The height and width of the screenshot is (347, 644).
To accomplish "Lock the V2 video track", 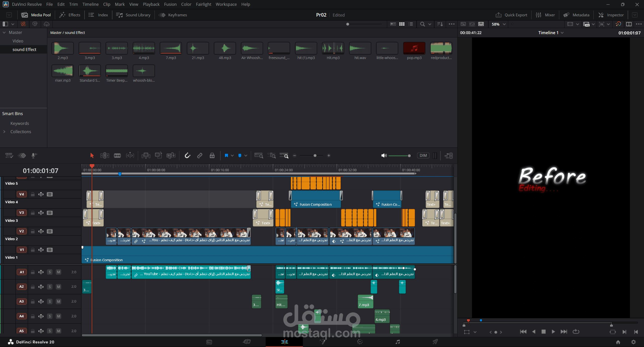I will tap(33, 231).
